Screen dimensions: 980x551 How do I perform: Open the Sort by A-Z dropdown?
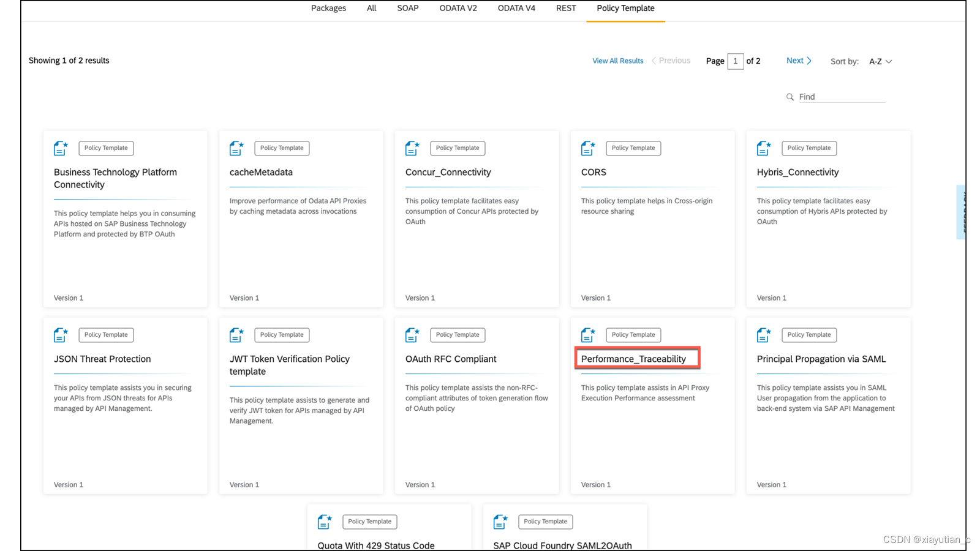pos(881,61)
